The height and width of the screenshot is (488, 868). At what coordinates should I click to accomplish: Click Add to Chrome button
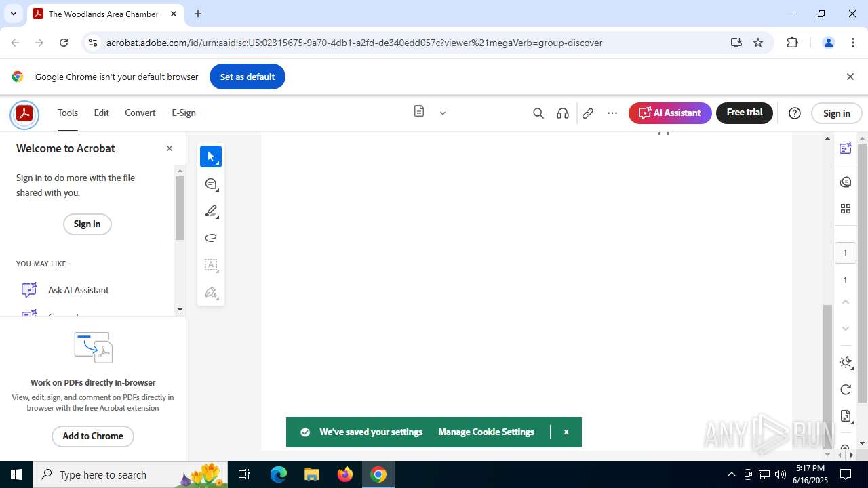pyautogui.click(x=93, y=436)
